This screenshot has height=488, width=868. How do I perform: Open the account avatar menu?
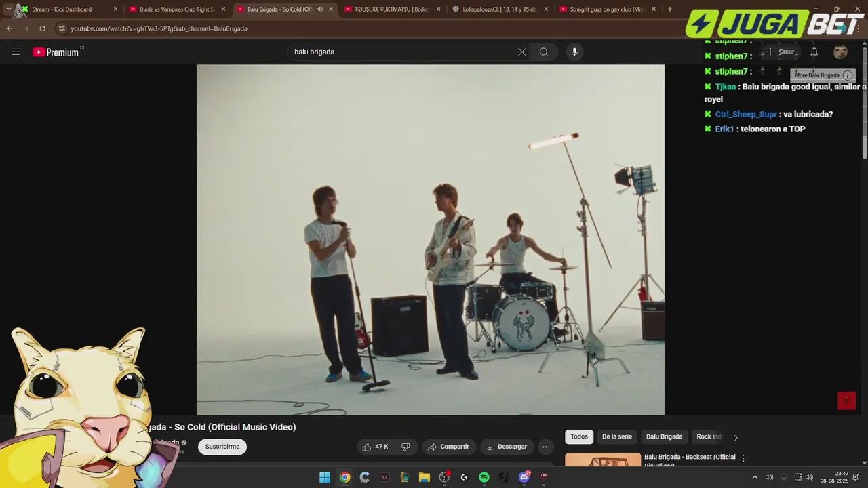tap(840, 52)
